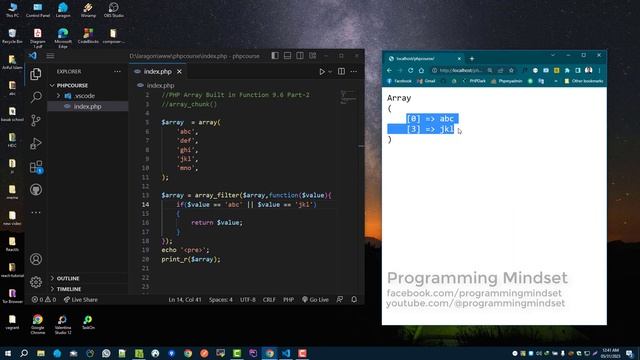Open Gmail bookmark
The image size is (640, 360).
pos(427,81)
